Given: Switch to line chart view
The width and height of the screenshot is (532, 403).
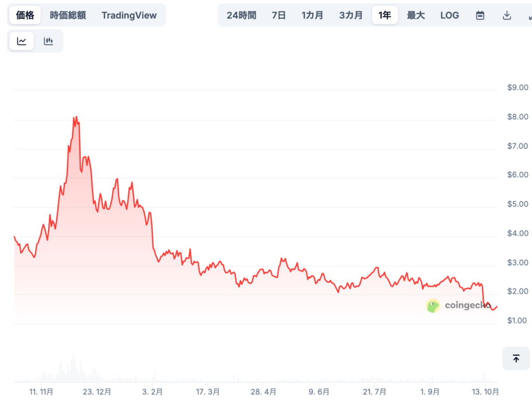Looking at the screenshot, I should click(21, 42).
